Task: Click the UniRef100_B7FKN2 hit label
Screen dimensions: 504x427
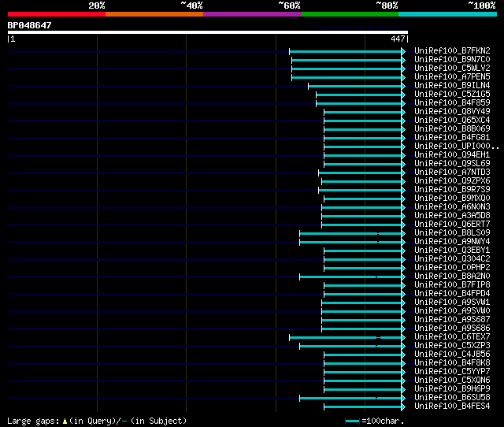Action: pos(452,50)
